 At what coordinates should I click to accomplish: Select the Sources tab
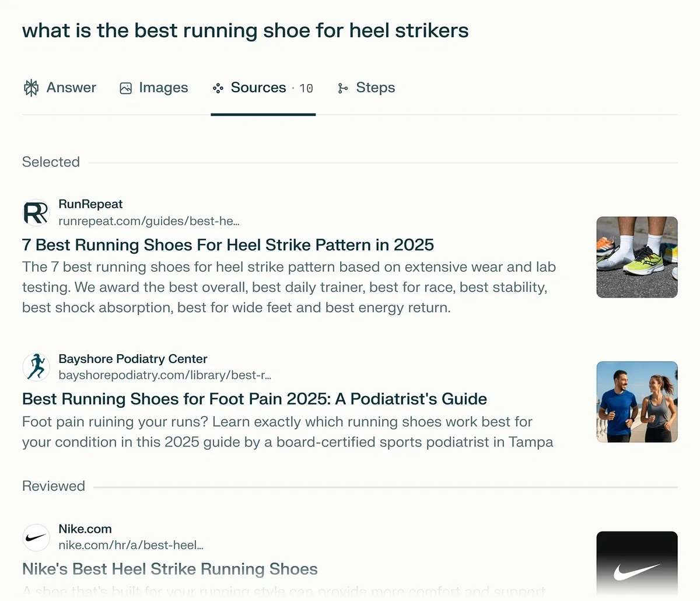point(258,88)
